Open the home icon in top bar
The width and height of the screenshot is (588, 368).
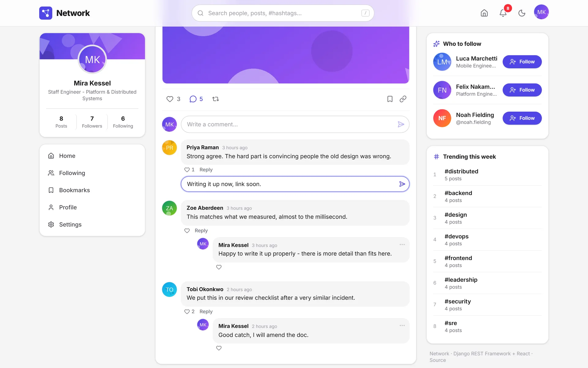point(484,13)
